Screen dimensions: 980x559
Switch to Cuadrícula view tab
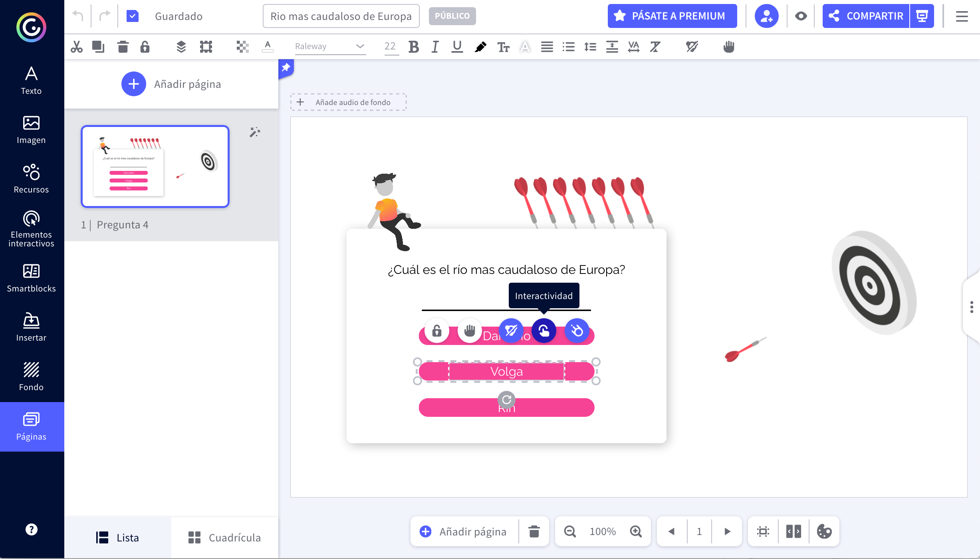pos(224,537)
